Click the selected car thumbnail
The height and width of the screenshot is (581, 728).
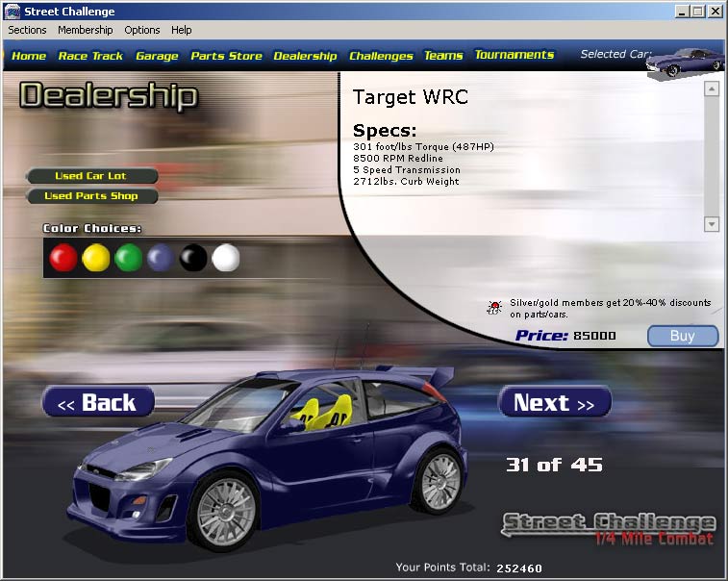coord(686,63)
